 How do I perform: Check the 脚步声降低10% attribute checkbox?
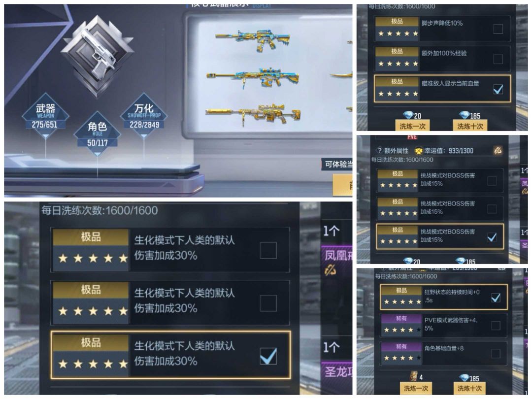[498, 29]
